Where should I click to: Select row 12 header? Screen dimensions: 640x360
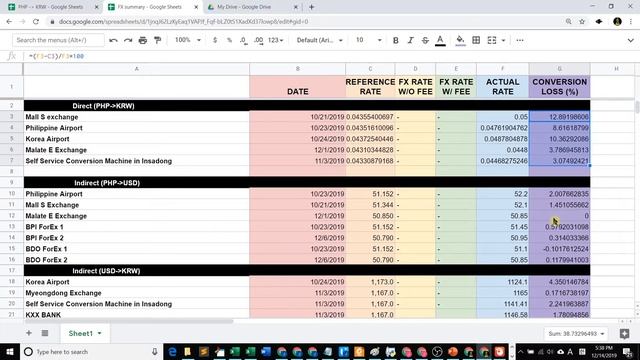11,216
